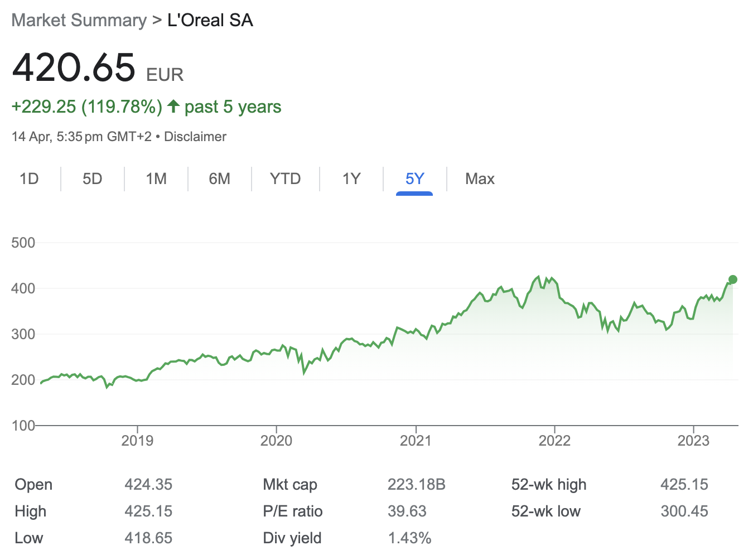Click the green up arrow icon

(173, 106)
